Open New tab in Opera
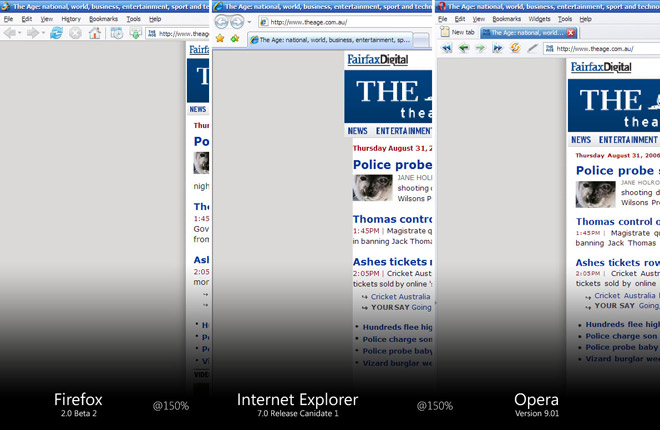Screen dimensions: 660x430 coord(458,32)
